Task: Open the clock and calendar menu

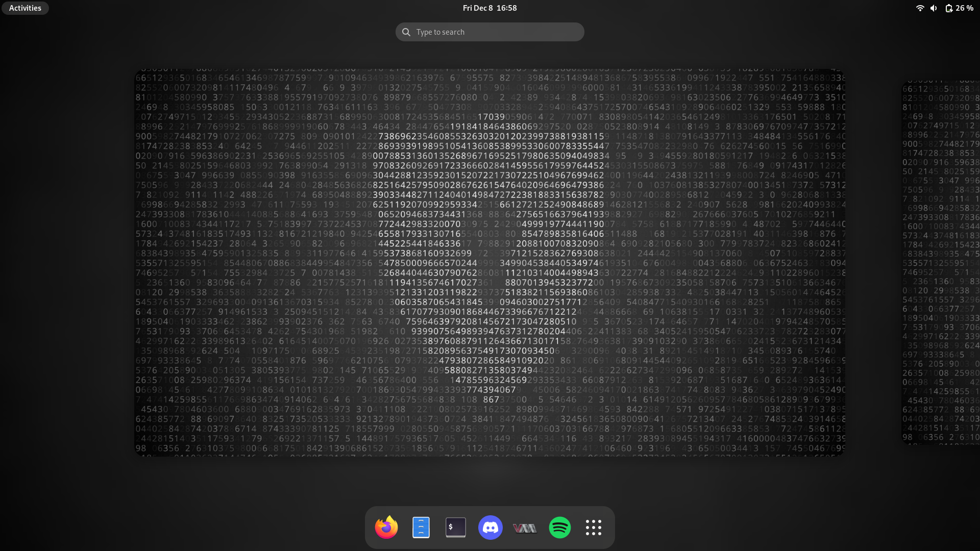Action: (489, 8)
